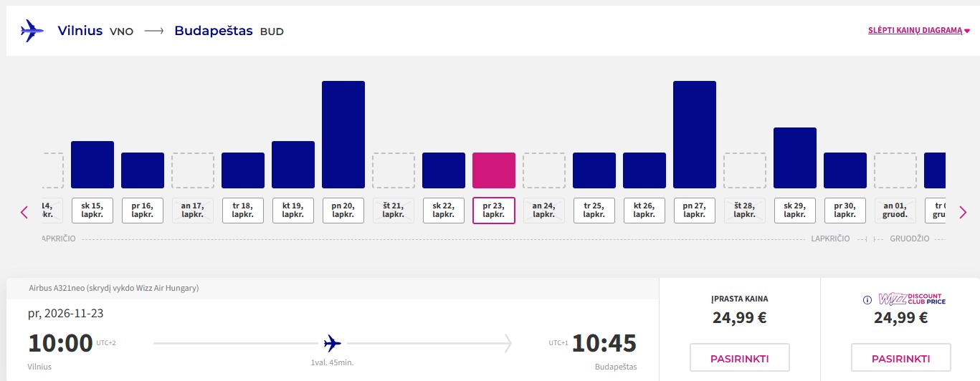Screen dimensions: 980x381
Task: Choose date kt 19 lapkr.
Action: point(293,211)
